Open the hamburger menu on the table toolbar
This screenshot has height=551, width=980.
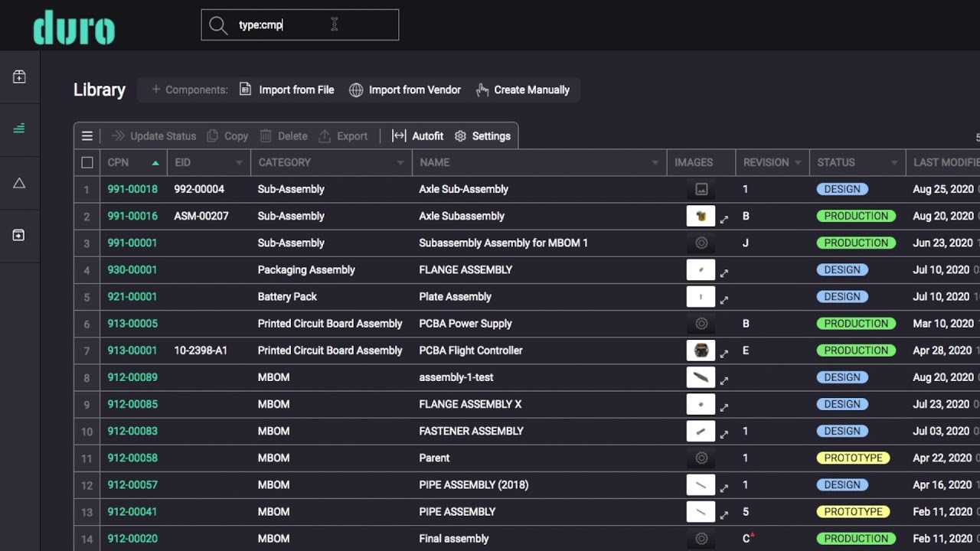[87, 135]
